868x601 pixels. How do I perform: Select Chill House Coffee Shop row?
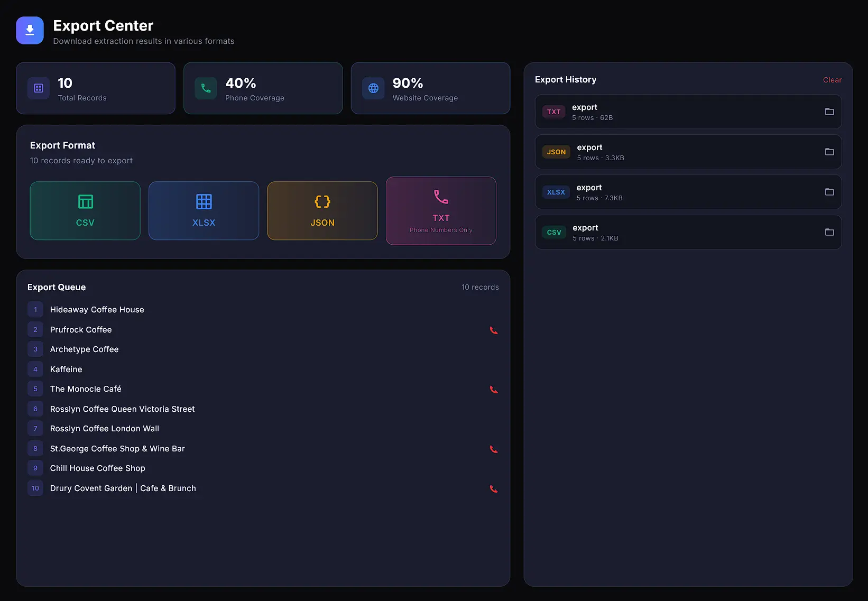click(x=263, y=468)
